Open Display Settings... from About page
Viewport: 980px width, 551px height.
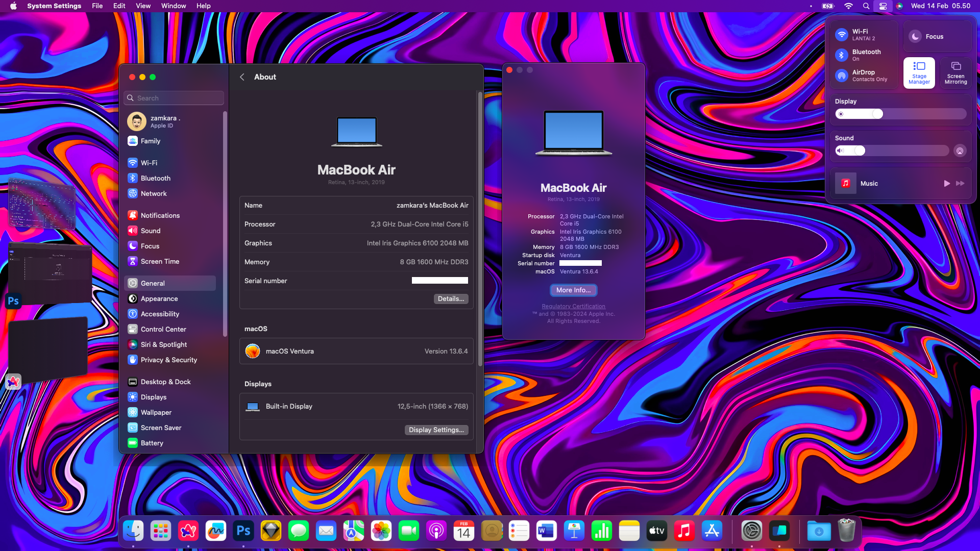(436, 430)
